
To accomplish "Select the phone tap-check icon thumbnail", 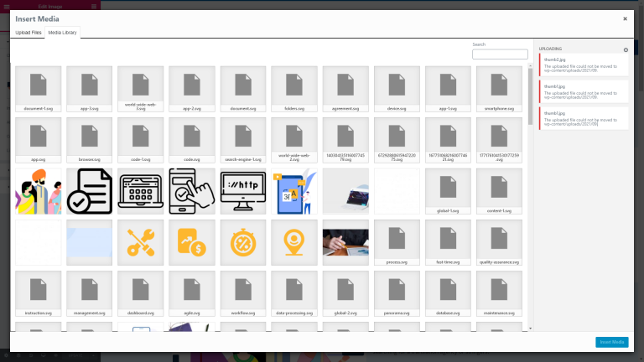I will tap(192, 191).
